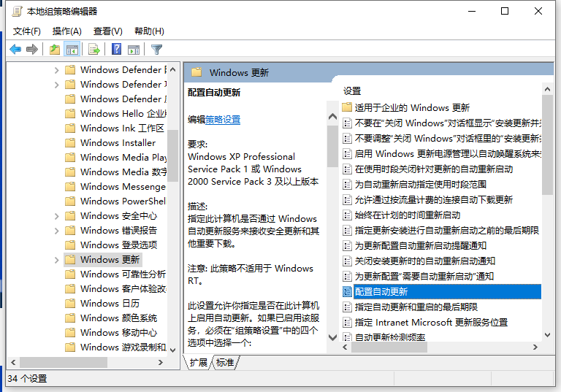Click the 指定自动更新和重启的最后期限 policy icon
Screen dimensions: 561x392
pyautogui.click(x=347, y=307)
